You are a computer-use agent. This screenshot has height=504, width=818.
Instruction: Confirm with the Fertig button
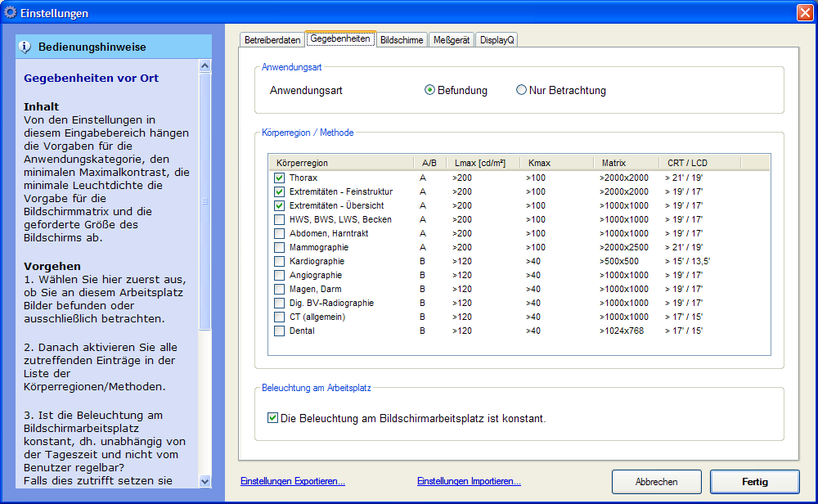click(755, 482)
